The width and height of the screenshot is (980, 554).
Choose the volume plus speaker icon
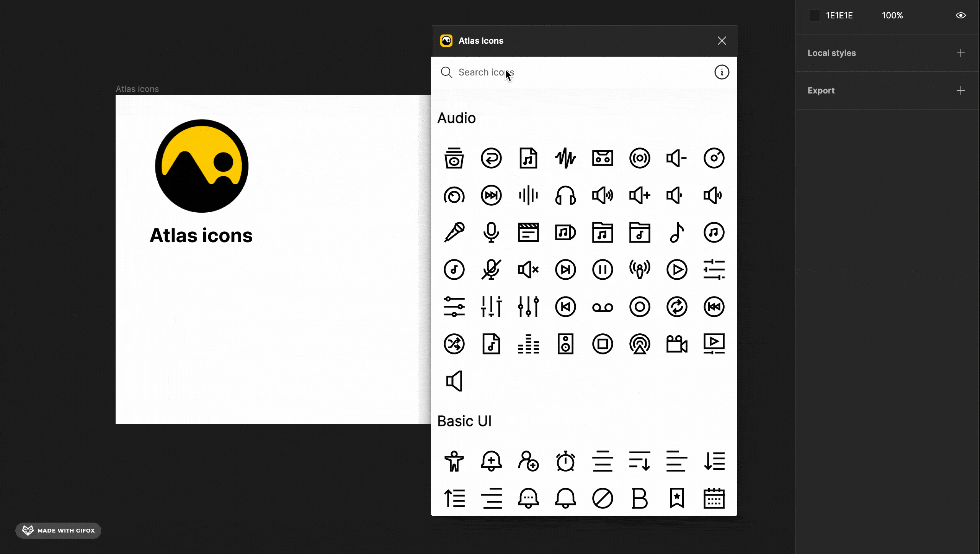(640, 195)
